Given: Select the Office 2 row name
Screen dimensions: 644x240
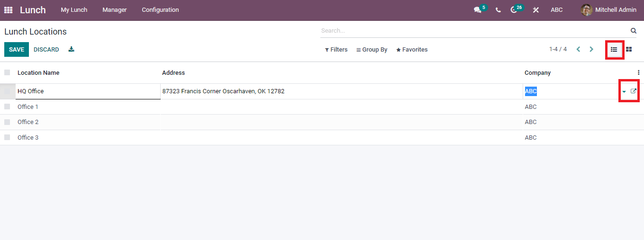Looking at the screenshot, I should (x=28, y=122).
